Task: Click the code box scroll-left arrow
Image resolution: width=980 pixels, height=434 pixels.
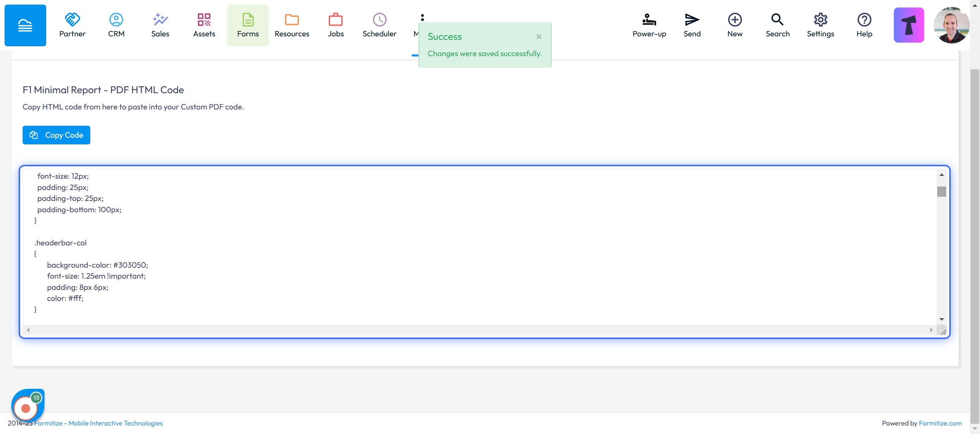Action: [28, 330]
